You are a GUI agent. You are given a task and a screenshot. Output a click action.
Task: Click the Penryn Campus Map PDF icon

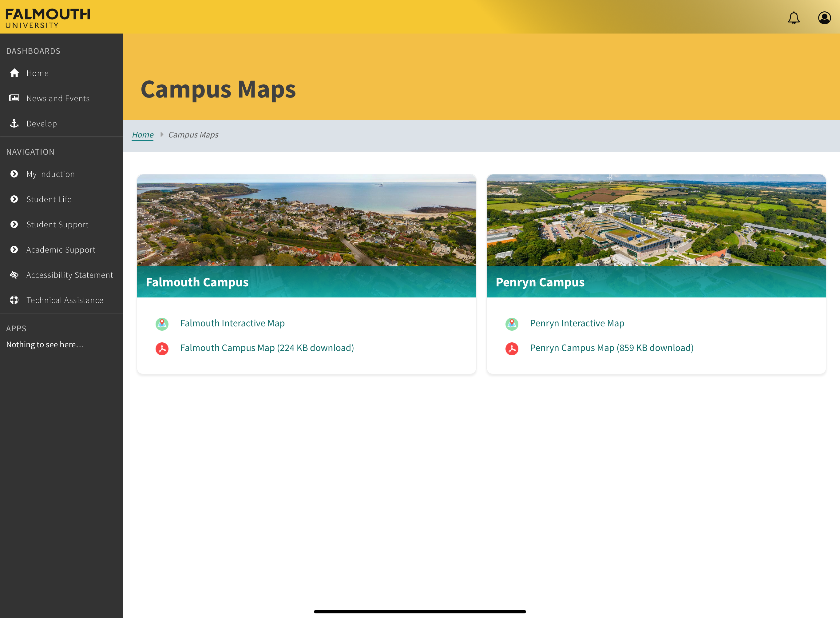512,348
